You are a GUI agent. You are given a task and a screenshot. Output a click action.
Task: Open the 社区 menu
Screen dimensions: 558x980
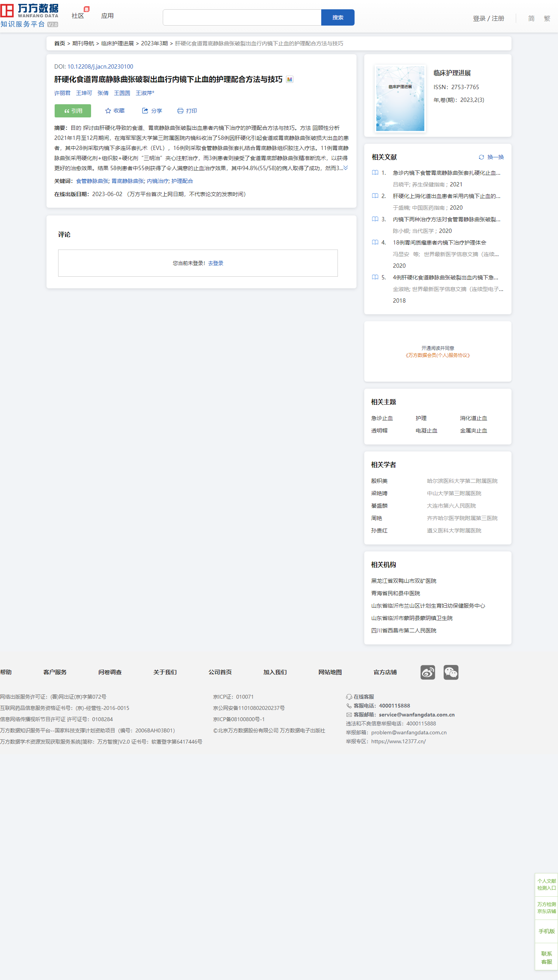77,16
